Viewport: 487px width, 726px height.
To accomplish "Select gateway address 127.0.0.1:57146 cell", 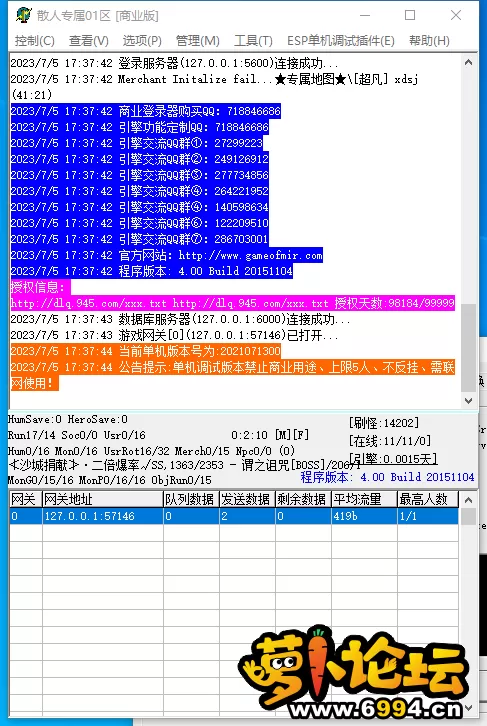I will (102, 516).
